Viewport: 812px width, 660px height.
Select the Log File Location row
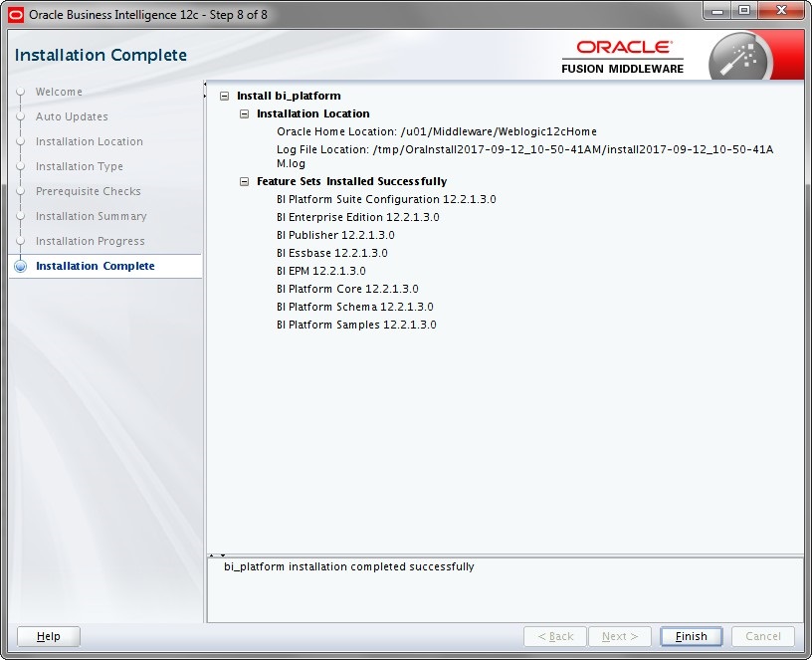tap(525, 156)
